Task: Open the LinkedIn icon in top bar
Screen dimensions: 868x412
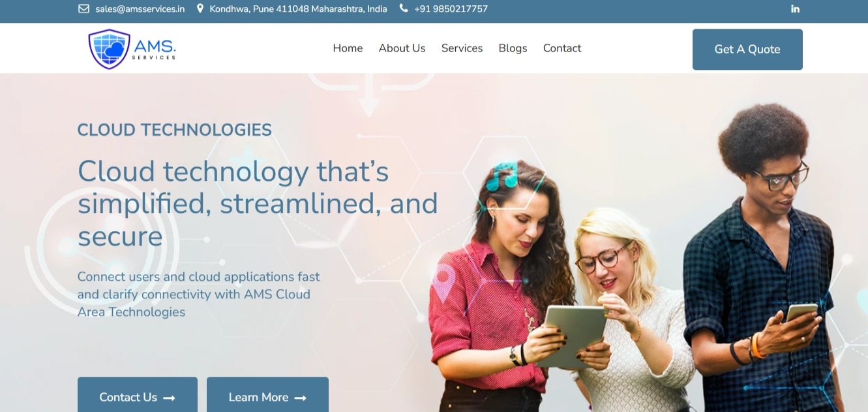Action: click(795, 9)
